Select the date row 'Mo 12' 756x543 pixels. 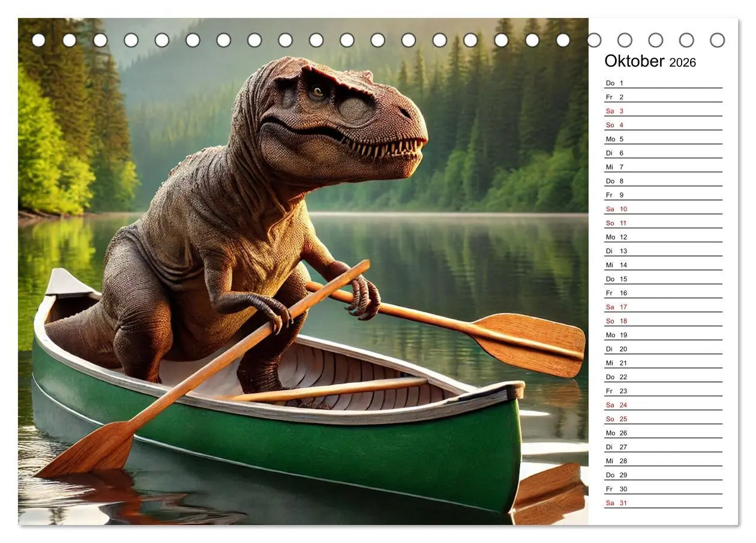click(663, 237)
